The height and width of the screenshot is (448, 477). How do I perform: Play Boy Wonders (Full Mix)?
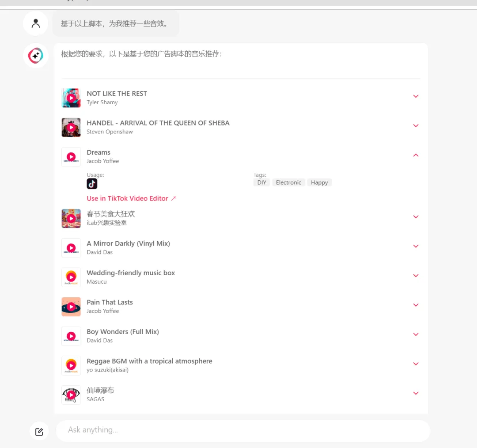[x=71, y=336]
